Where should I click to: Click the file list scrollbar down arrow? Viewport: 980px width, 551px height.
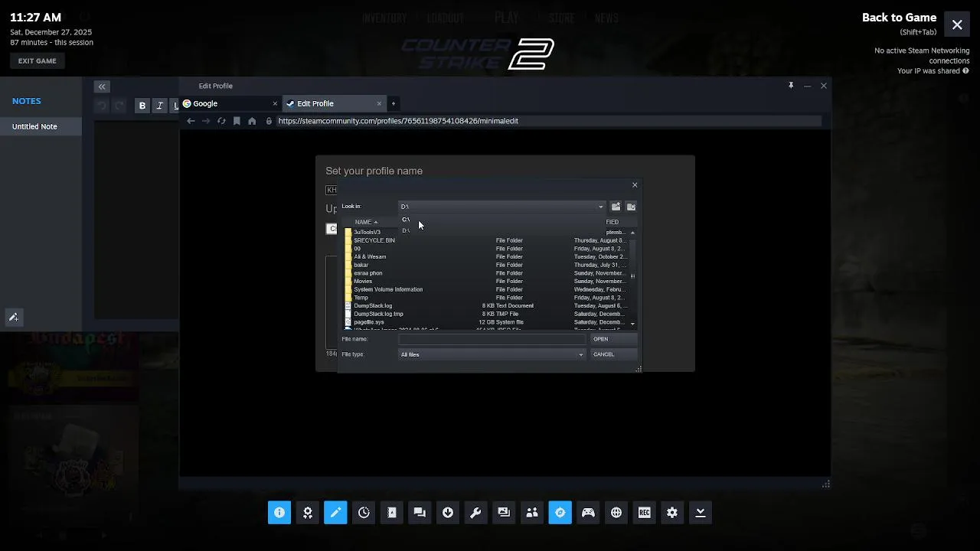632,324
